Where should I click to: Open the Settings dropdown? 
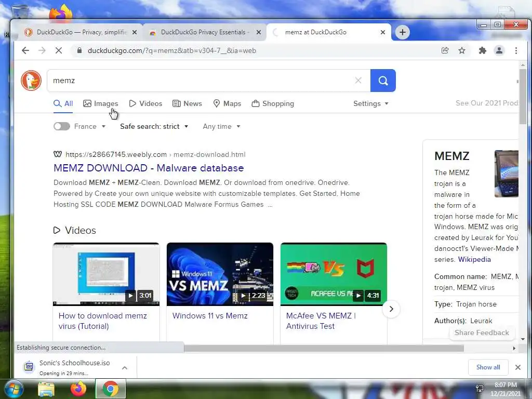coord(371,103)
